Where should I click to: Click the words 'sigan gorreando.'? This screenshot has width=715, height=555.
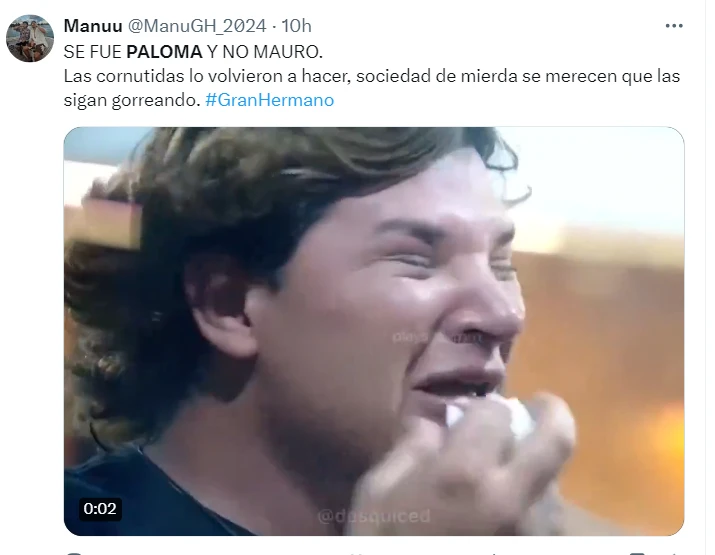pyautogui.click(x=132, y=100)
